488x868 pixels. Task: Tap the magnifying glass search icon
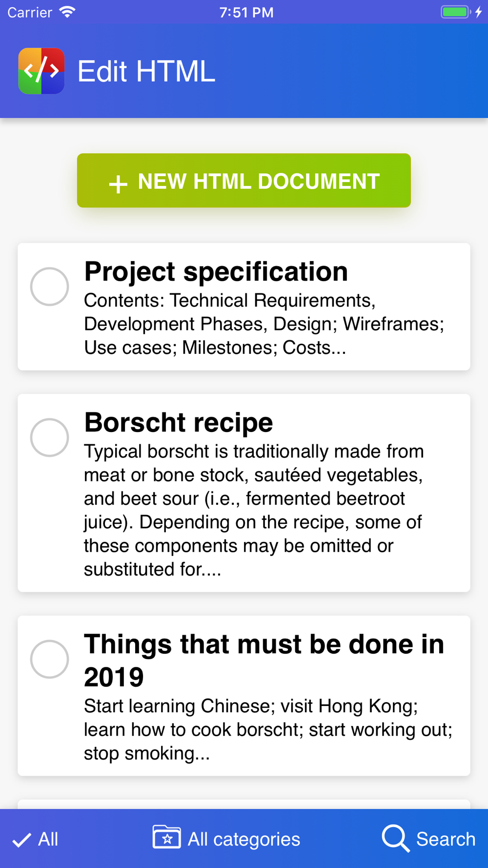[395, 838]
